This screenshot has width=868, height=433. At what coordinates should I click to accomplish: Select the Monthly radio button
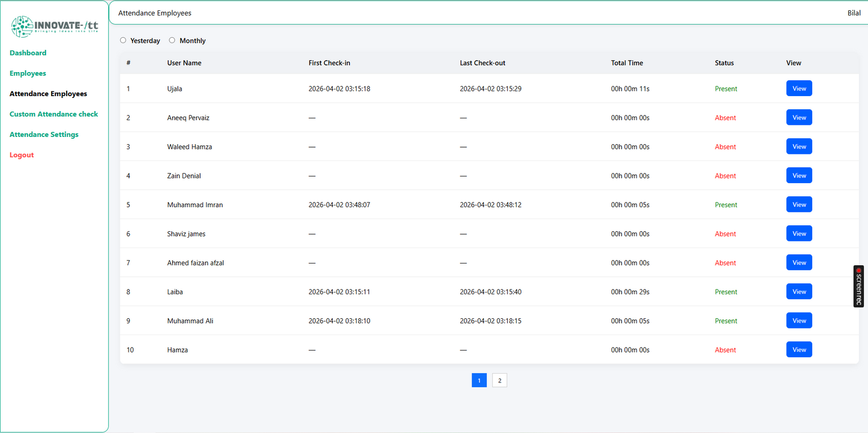point(172,40)
